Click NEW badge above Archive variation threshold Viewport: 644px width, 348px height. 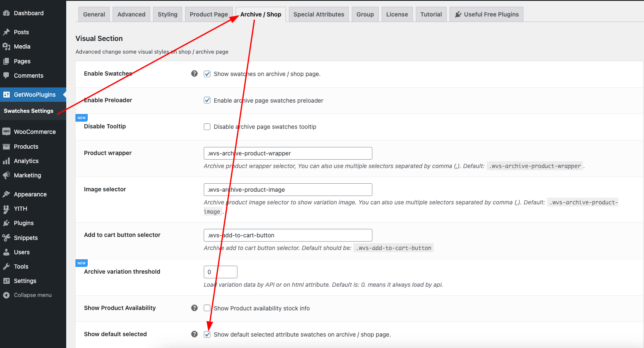pyautogui.click(x=81, y=263)
